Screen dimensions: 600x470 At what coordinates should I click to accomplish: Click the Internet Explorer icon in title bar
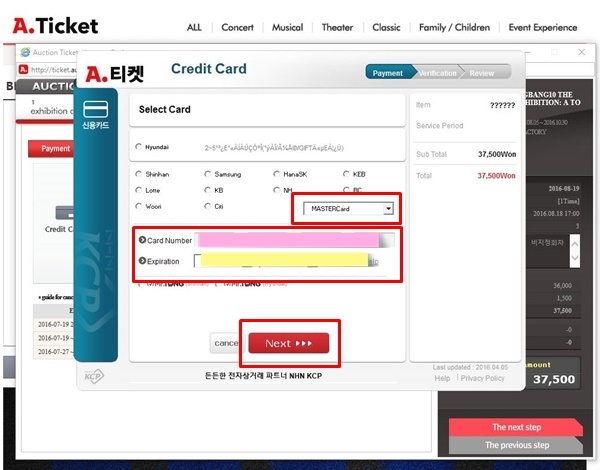click(x=25, y=52)
